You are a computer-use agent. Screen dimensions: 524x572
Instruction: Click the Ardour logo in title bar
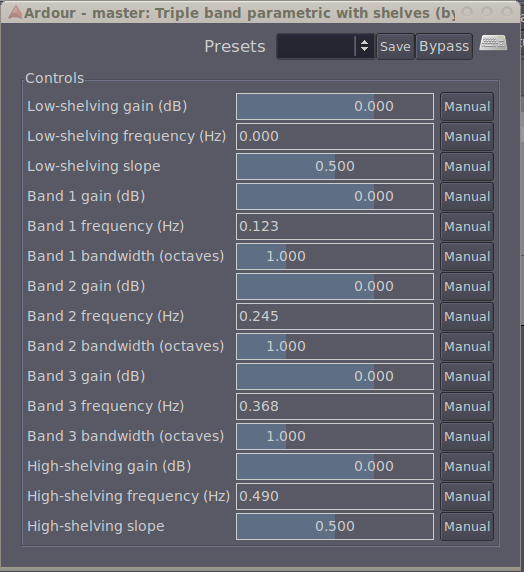[15, 13]
